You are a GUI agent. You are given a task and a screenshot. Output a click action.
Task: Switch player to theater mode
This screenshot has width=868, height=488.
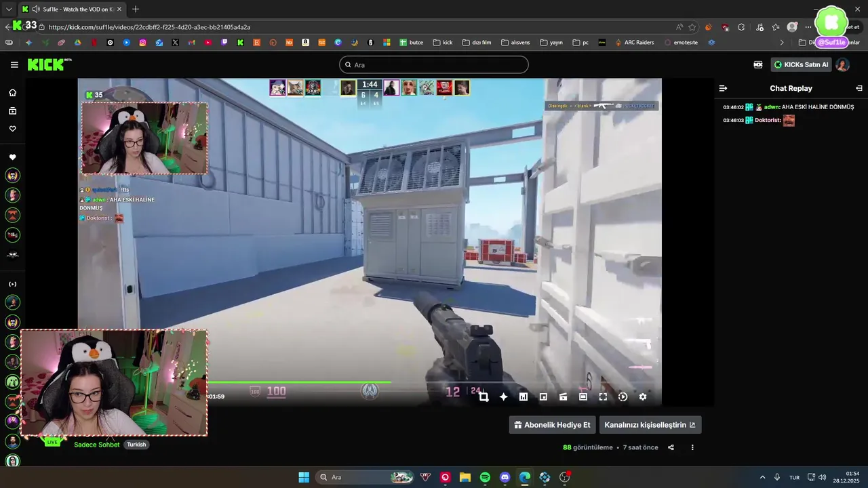(583, 397)
